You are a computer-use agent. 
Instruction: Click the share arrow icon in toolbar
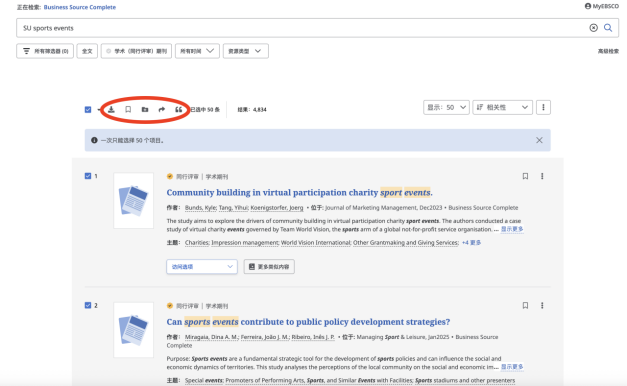click(x=162, y=109)
